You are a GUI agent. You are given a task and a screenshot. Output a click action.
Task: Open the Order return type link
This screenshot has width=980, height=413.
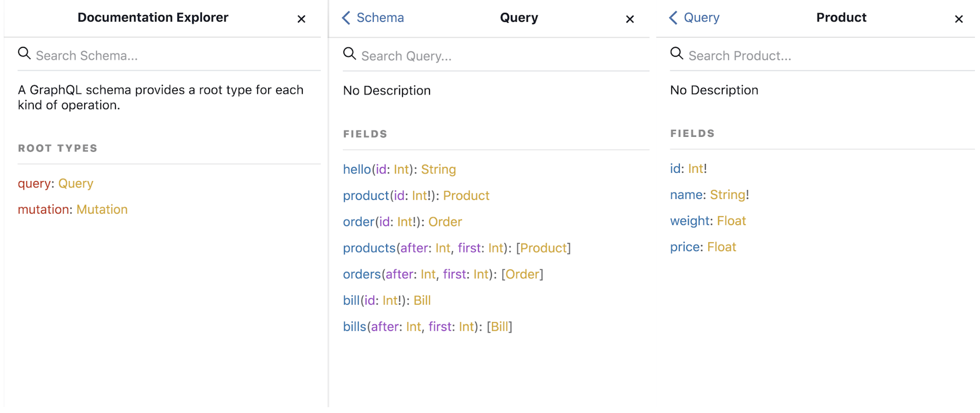coord(445,222)
